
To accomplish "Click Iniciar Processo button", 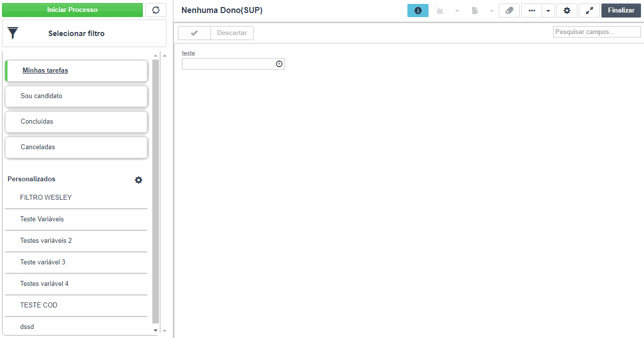I will tap(72, 10).
